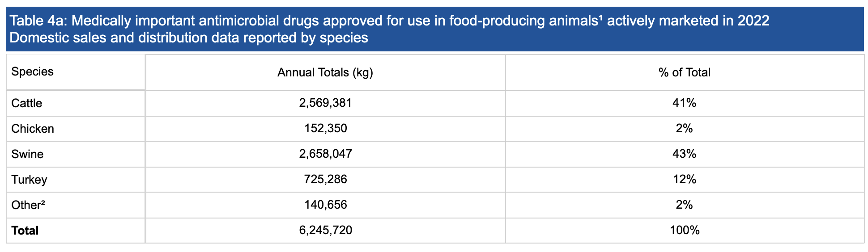Select the Other² row label
868x252 pixels.
pos(28,205)
